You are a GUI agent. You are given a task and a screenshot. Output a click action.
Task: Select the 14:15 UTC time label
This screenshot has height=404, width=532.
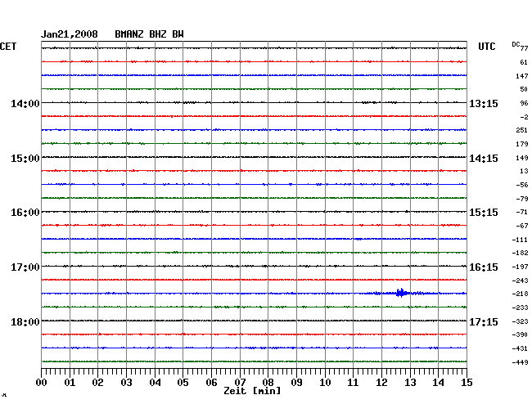[484, 159]
